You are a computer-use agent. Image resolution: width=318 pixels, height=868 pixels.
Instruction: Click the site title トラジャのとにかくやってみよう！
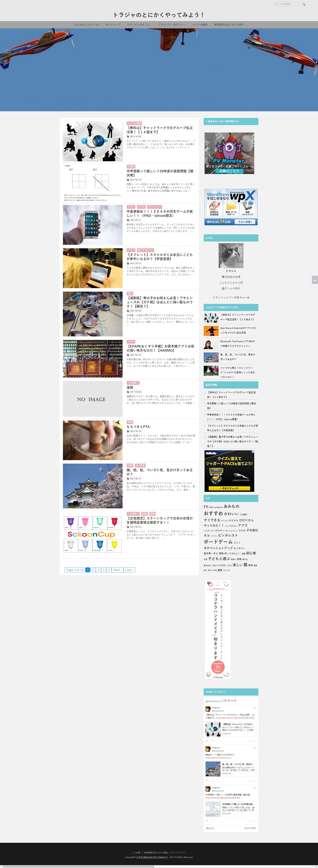pyautogui.click(x=159, y=15)
